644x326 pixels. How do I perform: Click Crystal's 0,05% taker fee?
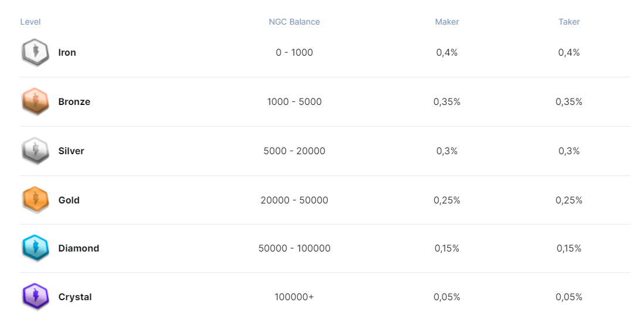568,297
